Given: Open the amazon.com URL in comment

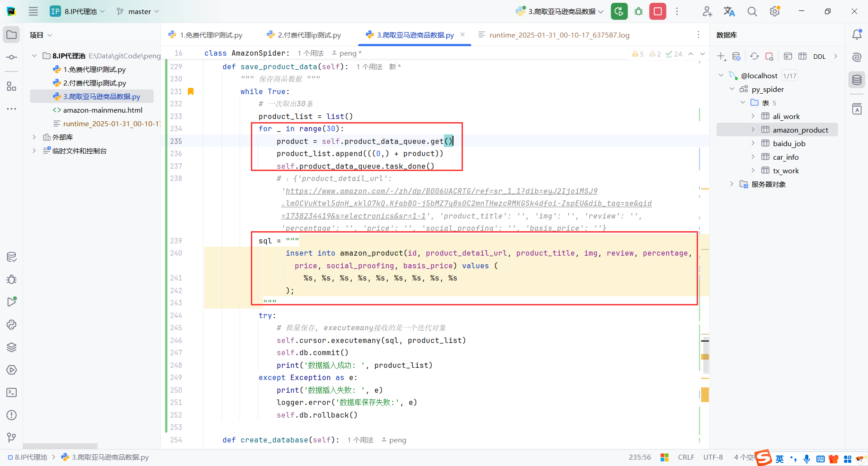Looking at the screenshot, I should pyautogui.click(x=466, y=204).
